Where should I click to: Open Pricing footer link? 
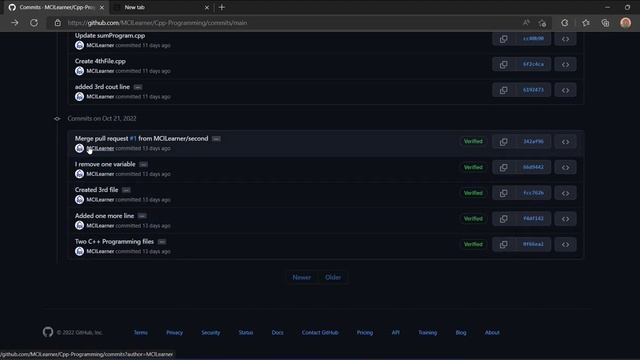(x=364, y=333)
